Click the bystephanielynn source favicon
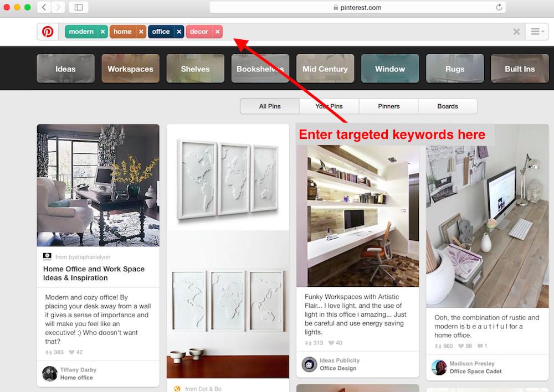Viewport: 554px width, 392px height. pos(47,256)
